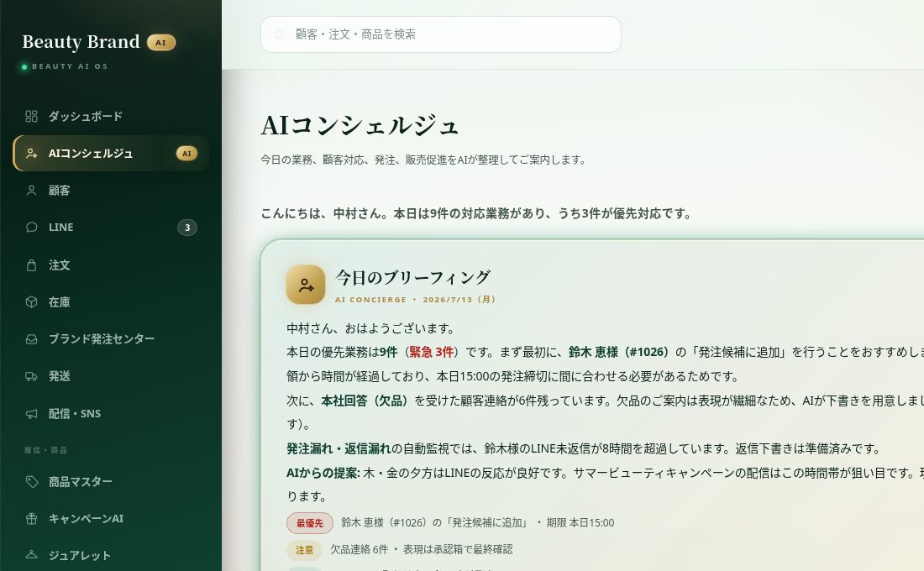Click the search magnifier icon
Viewport: 924px width, 571px height.
pyautogui.click(x=279, y=34)
